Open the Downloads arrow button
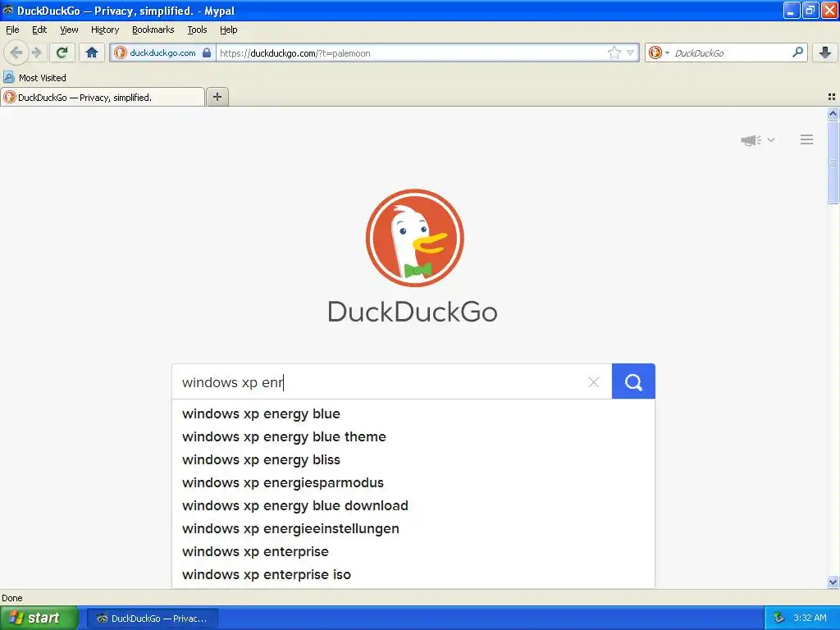The width and height of the screenshot is (840, 630). (825, 52)
